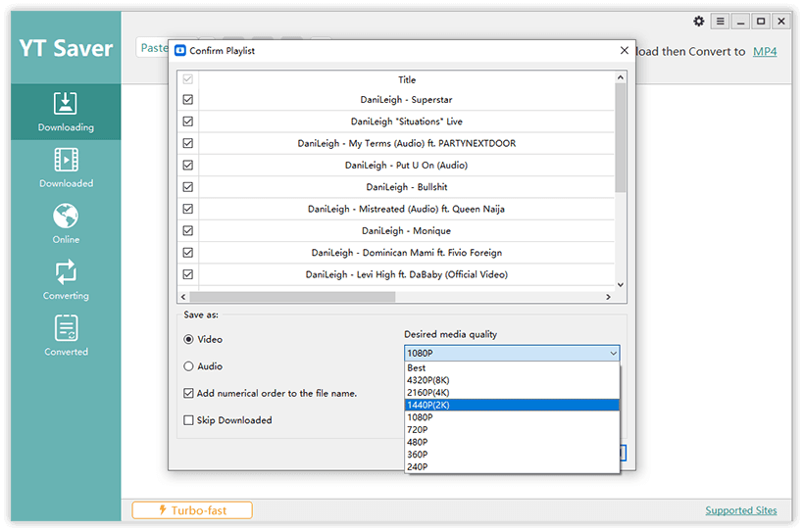Image resolution: width=804 pixels, height=532 pixels.
Task: Uncheck DaniLeigh - Mistreated (Audio) checkbox
Action: click(x=187, y=209)
